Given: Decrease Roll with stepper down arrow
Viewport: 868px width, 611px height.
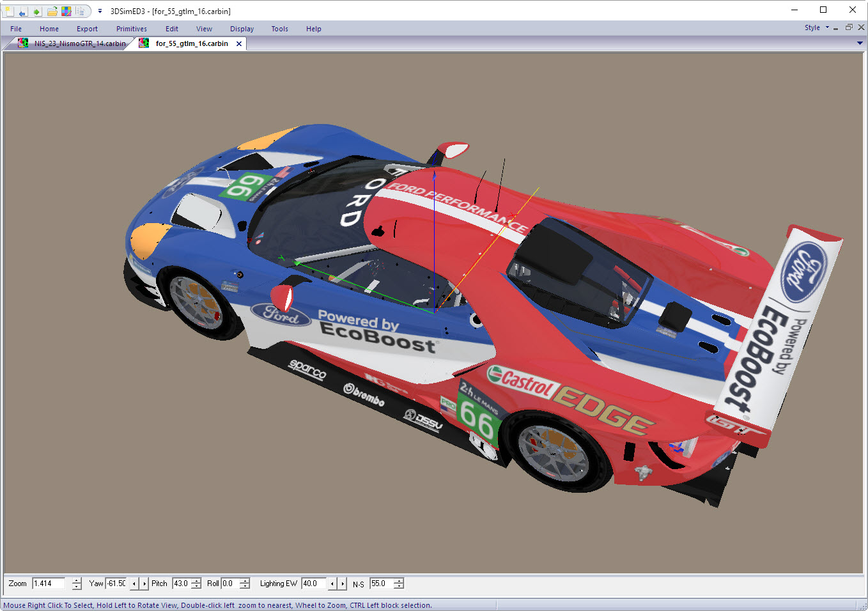Looking at the screenshot, I should pos(245,587).
